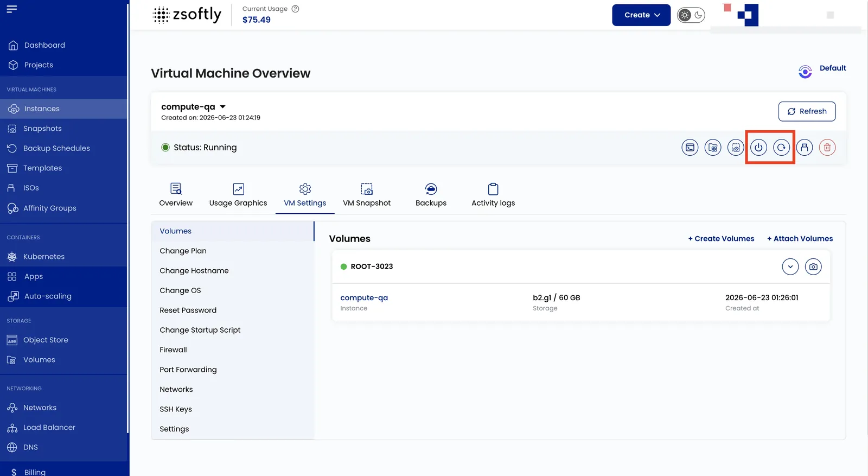Reboot the VM with the restart icon
Screen dimensions: 868x476
[x=781, y=147]
